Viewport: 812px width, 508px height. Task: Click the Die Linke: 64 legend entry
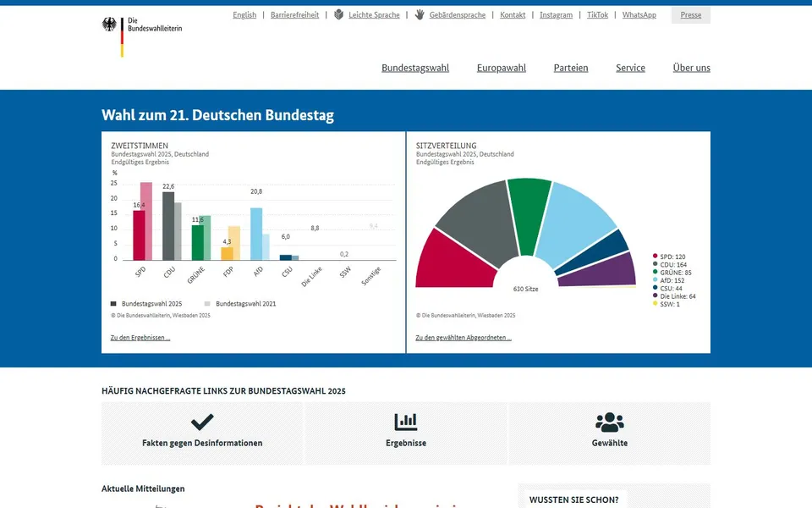[x=674, y=296]
